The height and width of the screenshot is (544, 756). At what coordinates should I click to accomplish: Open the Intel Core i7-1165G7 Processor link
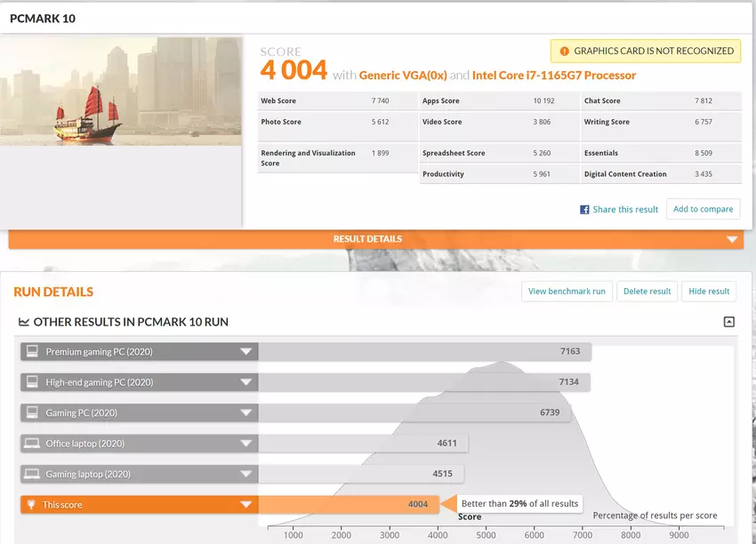tap(553, 76)
